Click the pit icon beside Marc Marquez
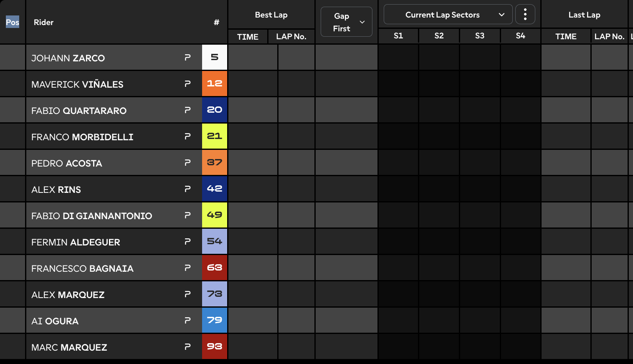 pos(187,347)
